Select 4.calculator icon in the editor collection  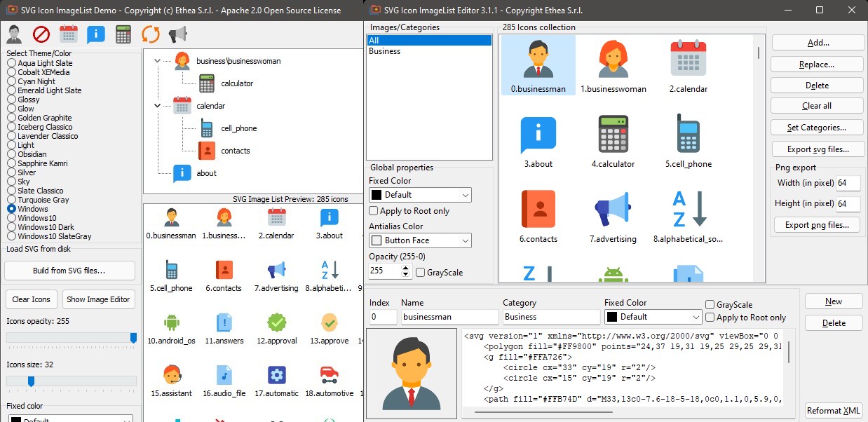613,141
